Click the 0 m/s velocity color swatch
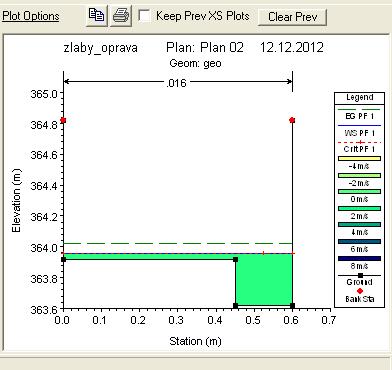Viewport: 392px width, 370px height. [x=359, y=192]
